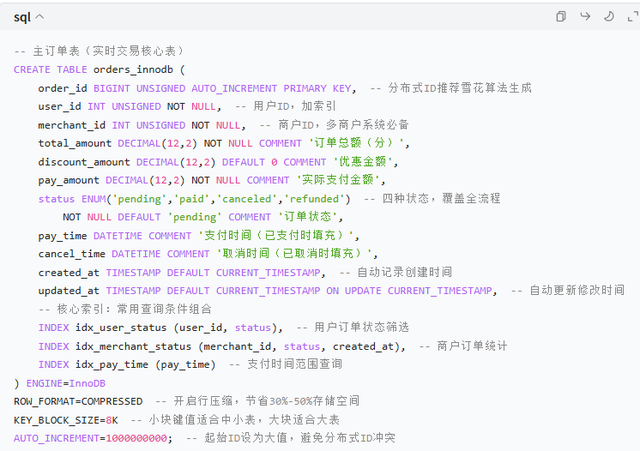
Task: Collapse the sql code block chevron
Action: (40, 17)
